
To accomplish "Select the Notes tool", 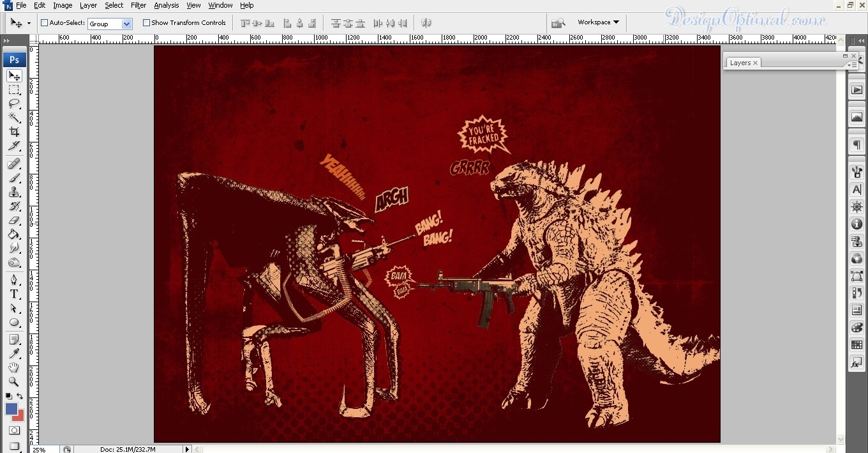I will (14, 339).
